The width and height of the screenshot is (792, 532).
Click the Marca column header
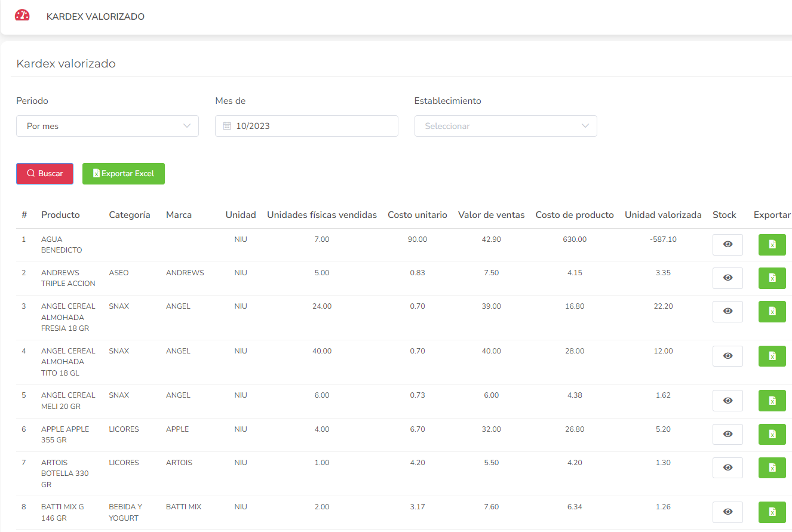click(x=179, y=215)
